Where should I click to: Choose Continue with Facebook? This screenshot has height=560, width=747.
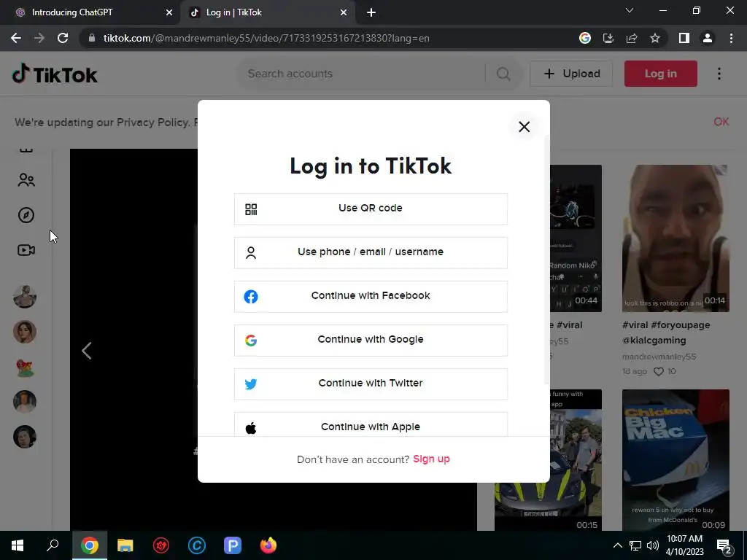pos(371,297)
